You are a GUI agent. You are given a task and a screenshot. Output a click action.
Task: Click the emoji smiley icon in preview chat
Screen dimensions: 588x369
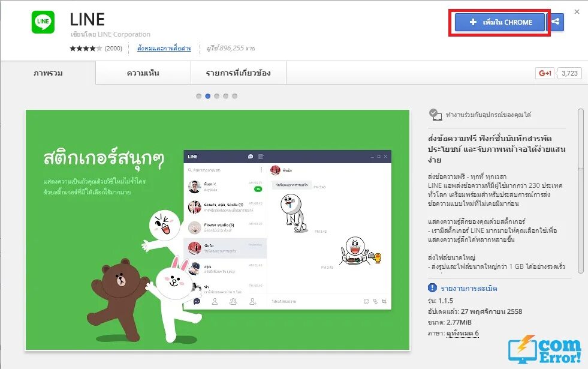coord(366,301)
